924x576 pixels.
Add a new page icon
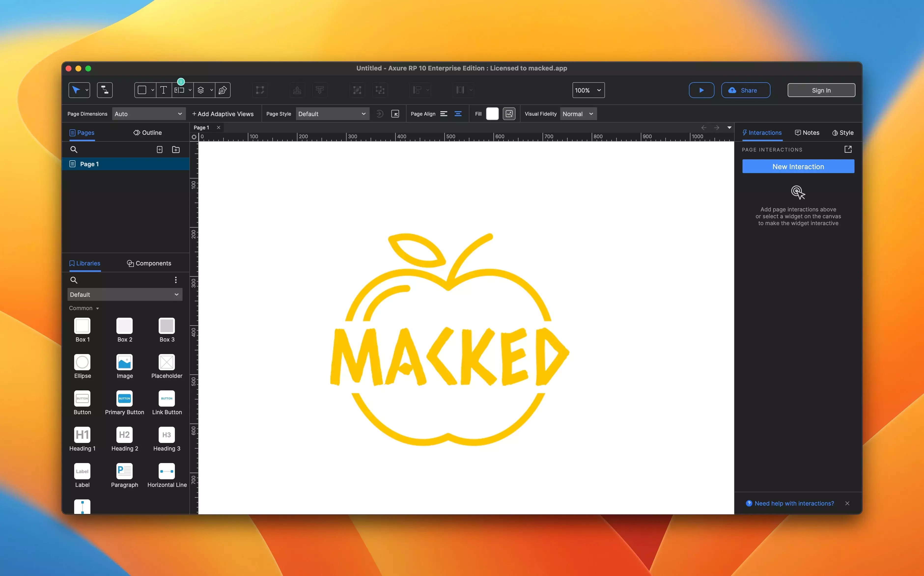pyautogui.click(x=160, y=150)
